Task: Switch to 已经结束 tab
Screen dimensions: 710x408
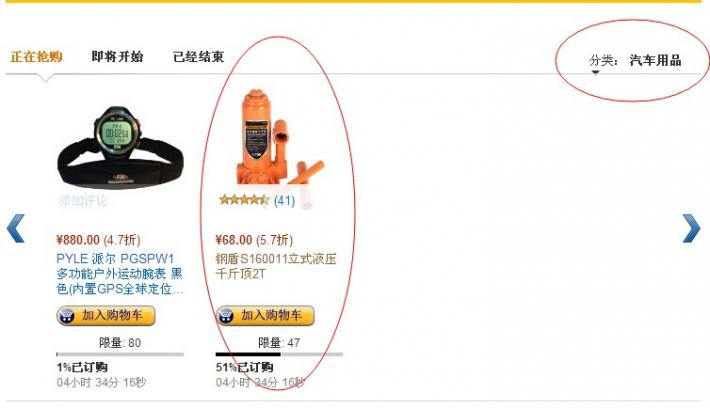Action: coord(198,57)
